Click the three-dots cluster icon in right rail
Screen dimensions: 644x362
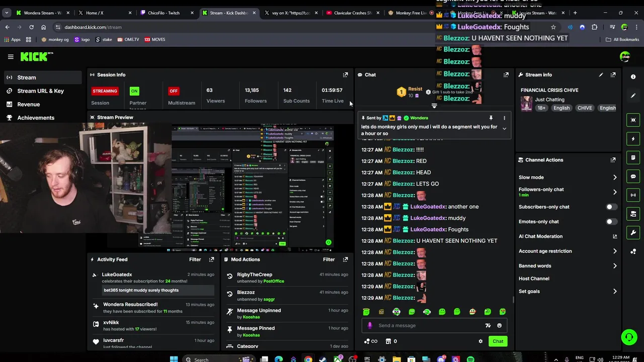click(x=633, y=251)
